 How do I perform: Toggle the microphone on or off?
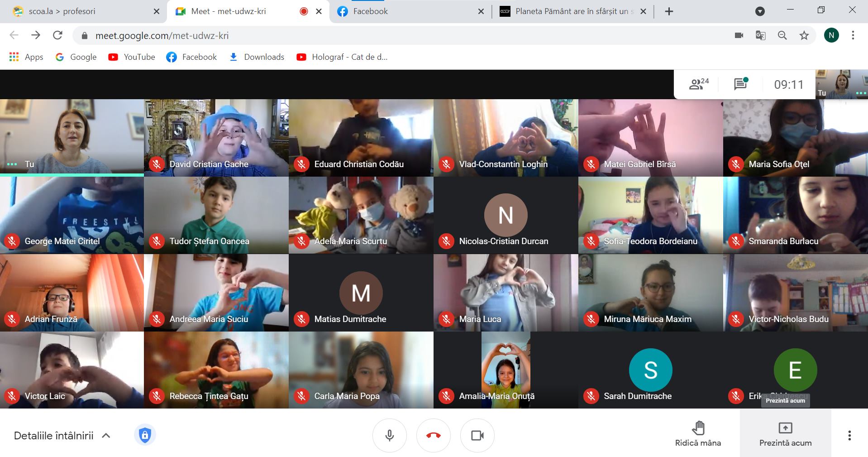(389, 436)
